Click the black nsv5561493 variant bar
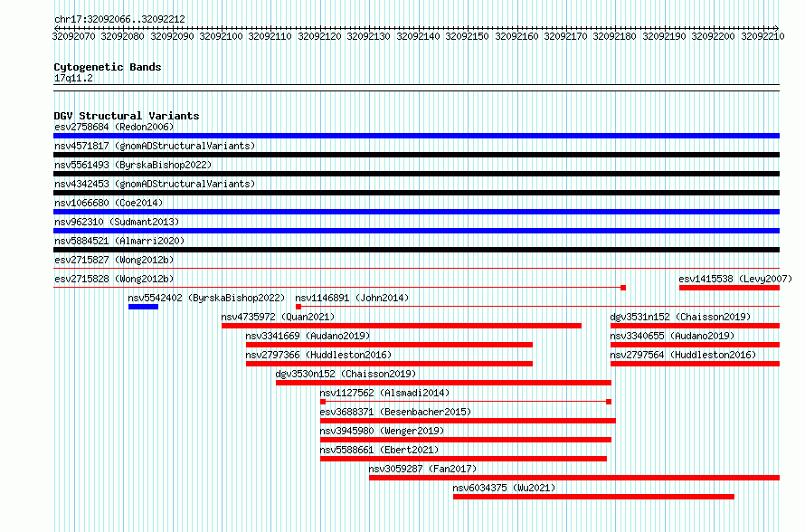This screenshot has height=532, width=805. click(416, 174)
